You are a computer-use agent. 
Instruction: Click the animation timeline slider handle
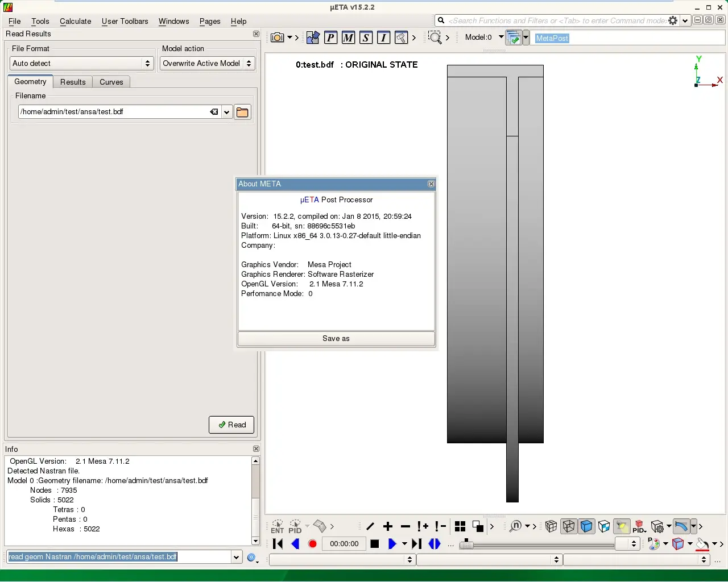point(466,544)
